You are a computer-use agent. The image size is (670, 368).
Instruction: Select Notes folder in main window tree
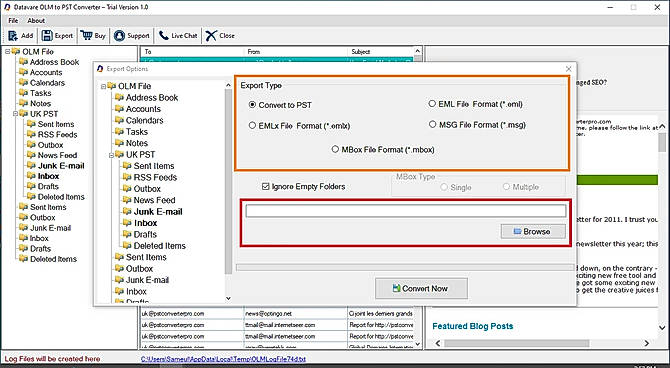click(x=35, y=103)
